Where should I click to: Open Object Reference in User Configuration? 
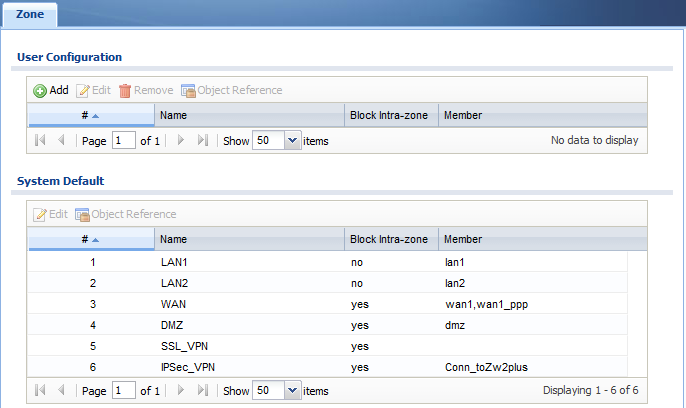point(231,91)
